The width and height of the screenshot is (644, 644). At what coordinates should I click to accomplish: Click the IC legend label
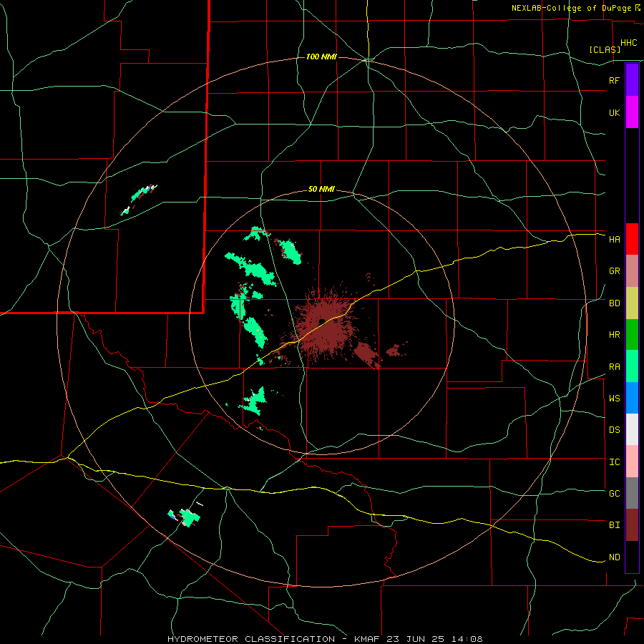click(x=614, y=462)
